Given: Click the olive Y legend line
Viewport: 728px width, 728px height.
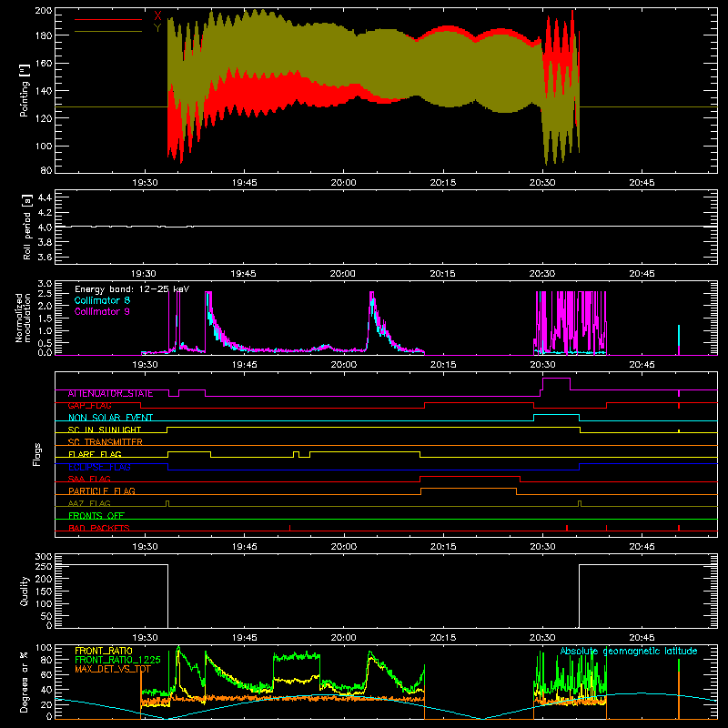Looking at the screenshot, I should click(x=108, y=32).
